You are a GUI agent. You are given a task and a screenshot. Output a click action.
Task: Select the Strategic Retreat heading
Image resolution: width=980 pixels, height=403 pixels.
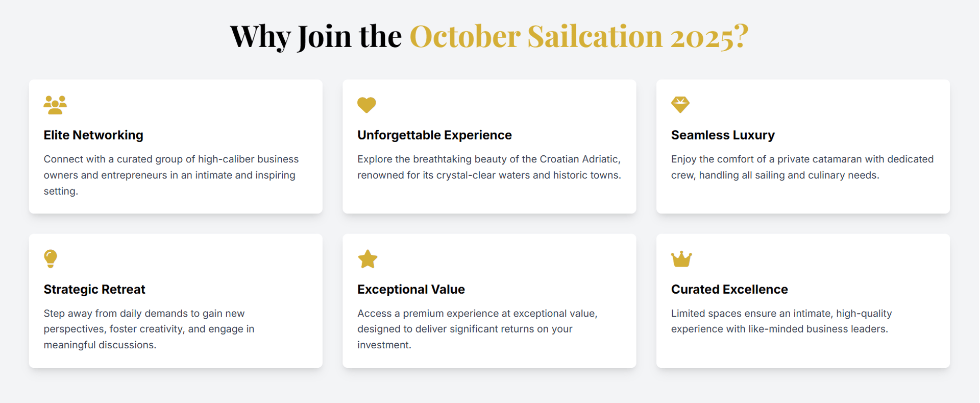pos(94,289)
